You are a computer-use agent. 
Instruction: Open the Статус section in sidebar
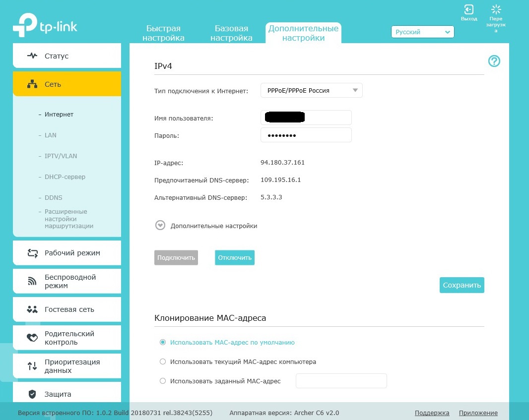pyautogui.click(x=67, y=56)
